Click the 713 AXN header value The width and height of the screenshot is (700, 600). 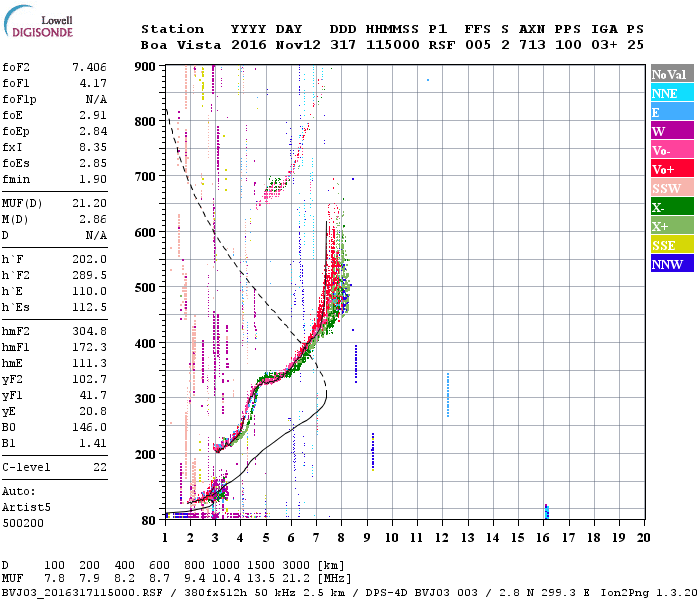532,45
